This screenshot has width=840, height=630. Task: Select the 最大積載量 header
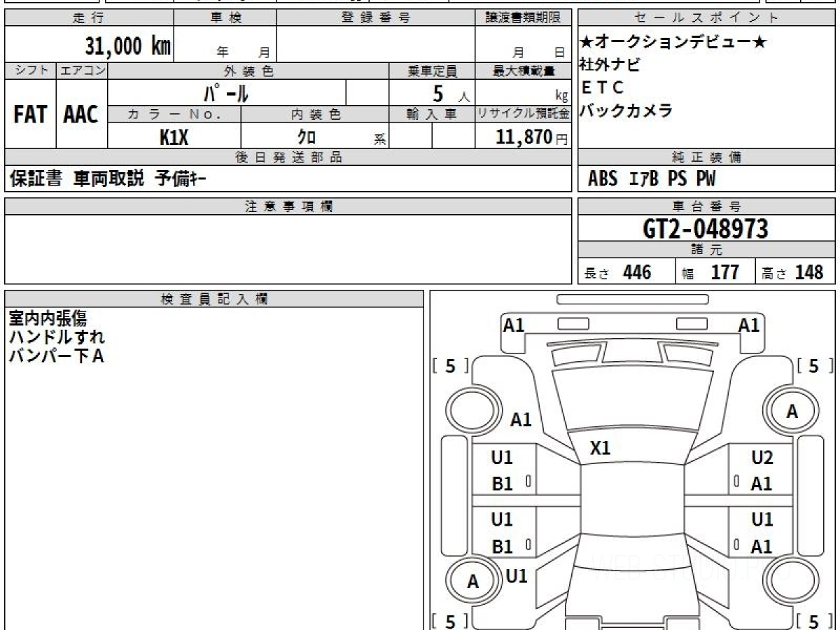pyautogui.click(x=524, y=71)
